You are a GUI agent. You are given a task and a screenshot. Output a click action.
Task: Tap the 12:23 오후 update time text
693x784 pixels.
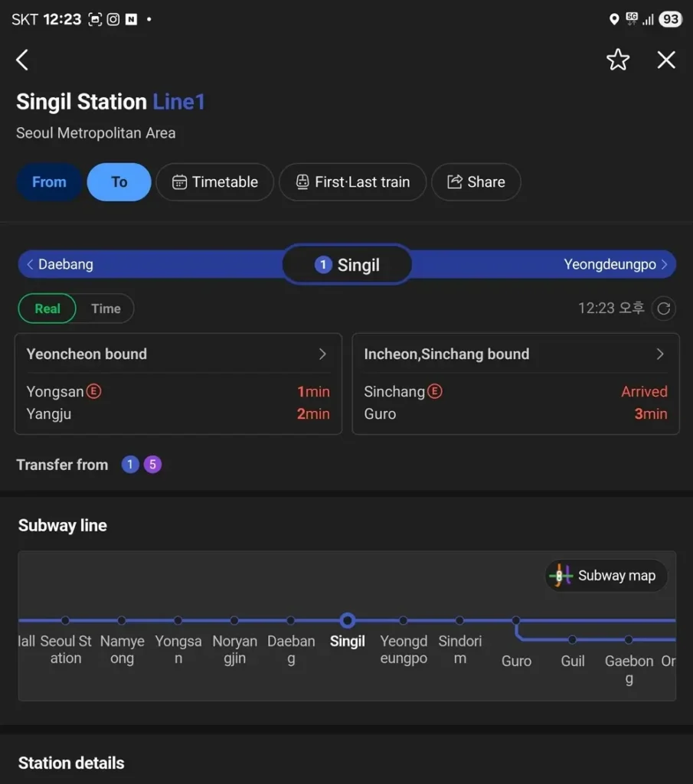(611, 308)
